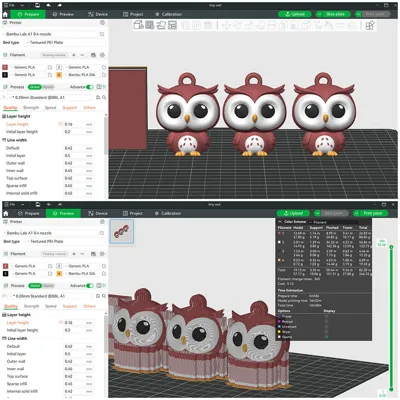
Task: Open filament settings gear in top window
Action: click(x=102, y=55)
